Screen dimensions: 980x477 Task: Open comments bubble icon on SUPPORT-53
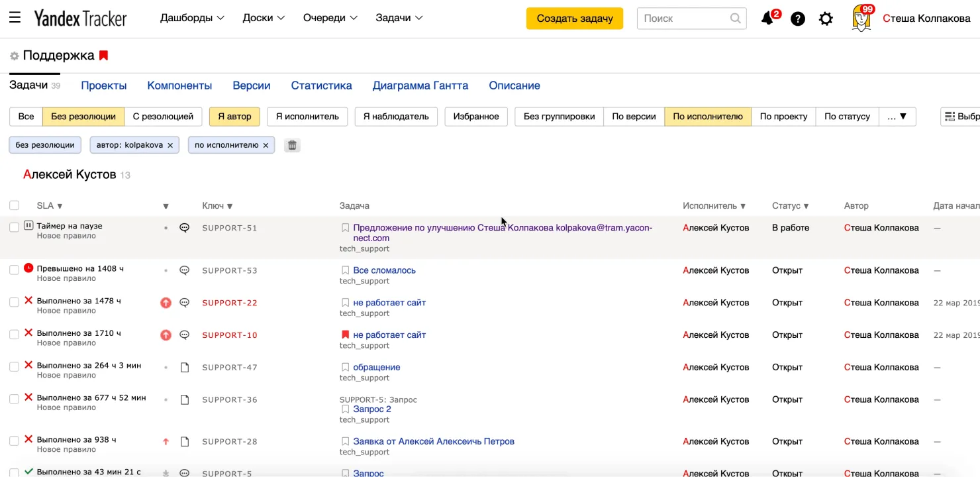(184, 270)
